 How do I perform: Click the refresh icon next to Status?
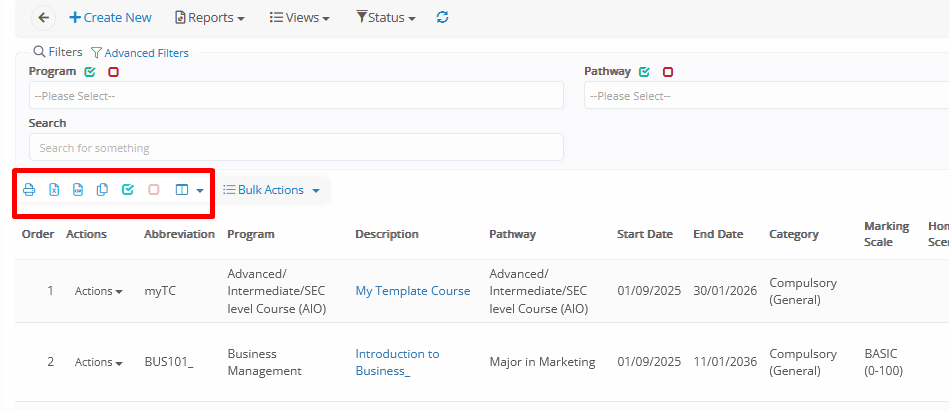pos(443,18)
